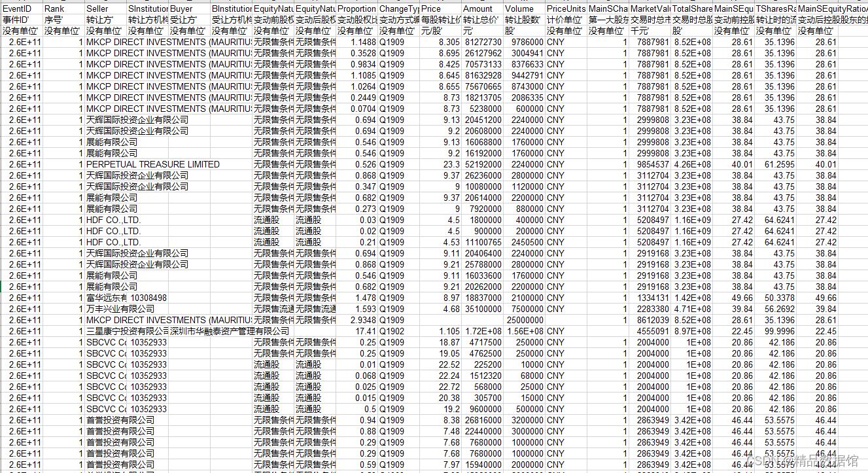Click the Q1902 change type cell
868x473 pixels.
coord(398,331)
